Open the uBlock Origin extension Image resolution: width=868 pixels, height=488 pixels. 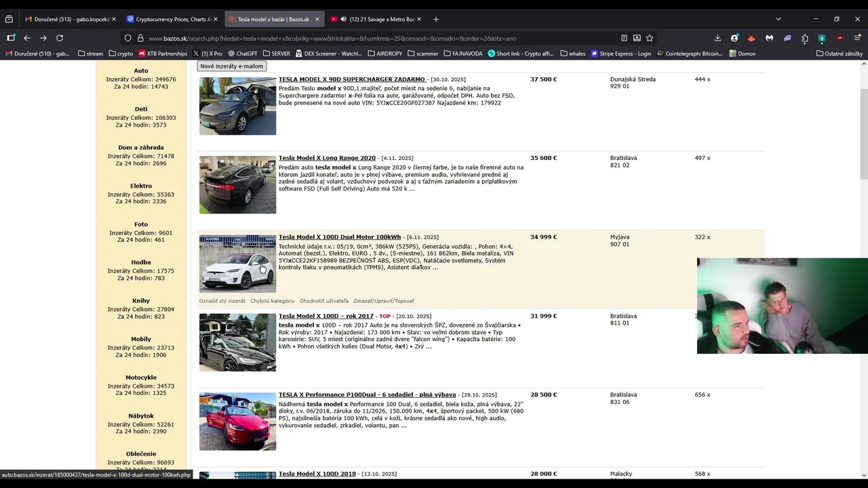[x=840, y=38]
